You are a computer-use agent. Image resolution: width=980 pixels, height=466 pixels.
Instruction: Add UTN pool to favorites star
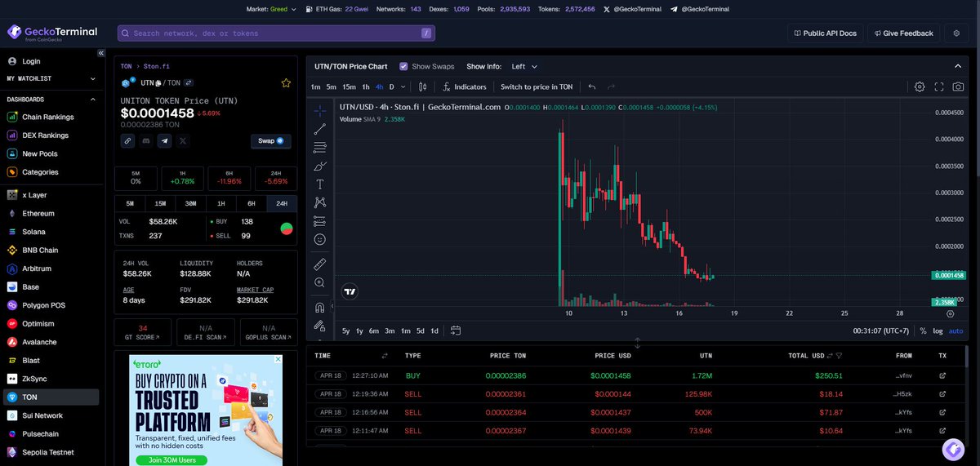pos(286,82)
